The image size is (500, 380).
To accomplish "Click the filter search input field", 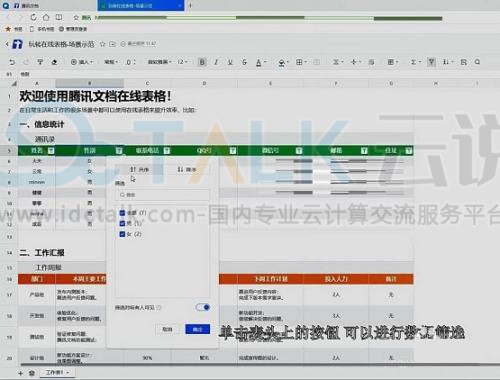I will click(x=162, y=195).
